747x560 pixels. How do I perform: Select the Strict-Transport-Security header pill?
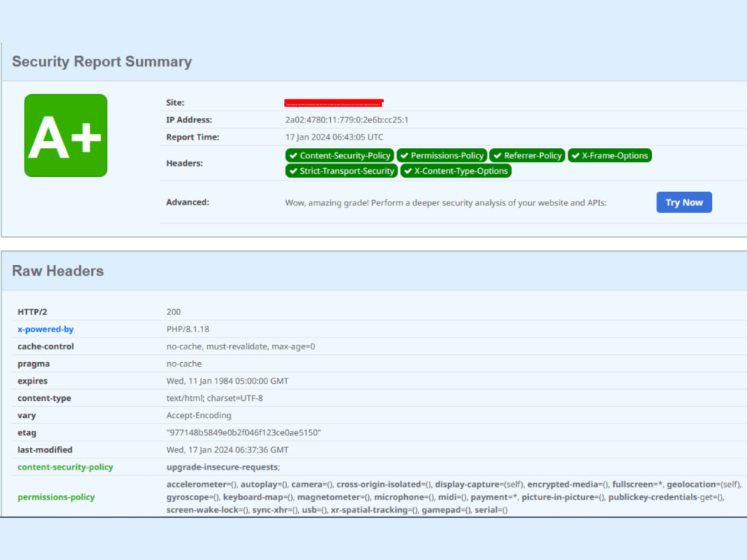(x=341, y=171)
